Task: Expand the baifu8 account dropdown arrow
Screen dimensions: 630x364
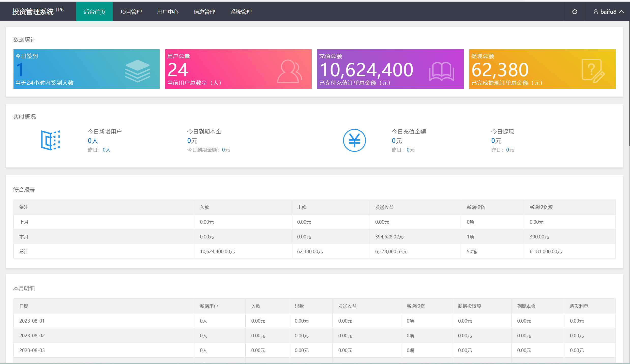Action: (x=622, y=12)
